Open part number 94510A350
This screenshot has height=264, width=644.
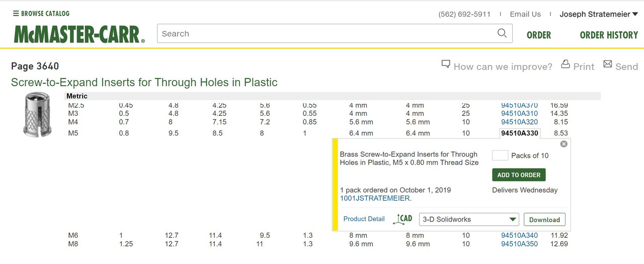[519, 244]
